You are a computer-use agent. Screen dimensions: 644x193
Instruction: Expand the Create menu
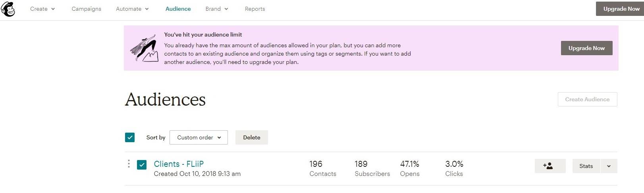pyautogui.click(x=42, y=9)
